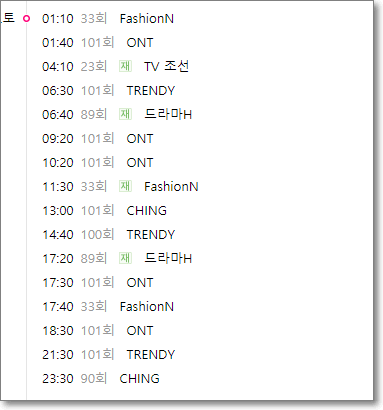Open 드라마H episode 89 at 06:40
The width and height of the screenshot is (383, 410).
(117, 114)
